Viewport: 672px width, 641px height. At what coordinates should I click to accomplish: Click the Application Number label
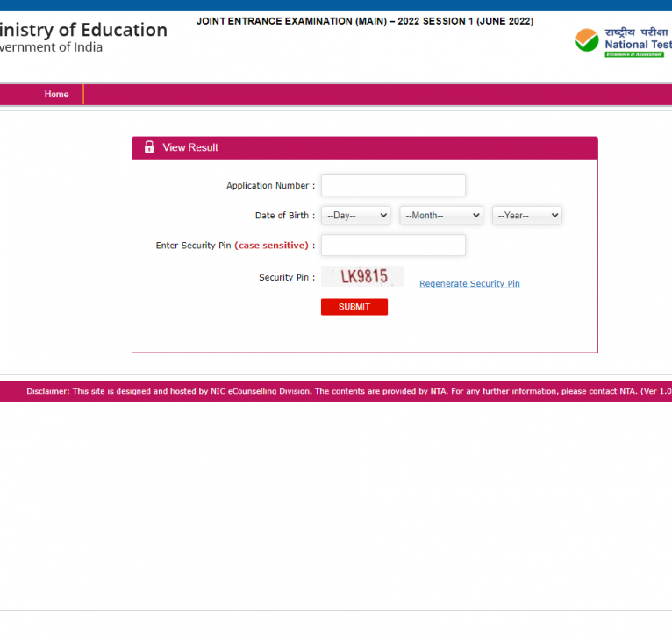coord(268,186)
